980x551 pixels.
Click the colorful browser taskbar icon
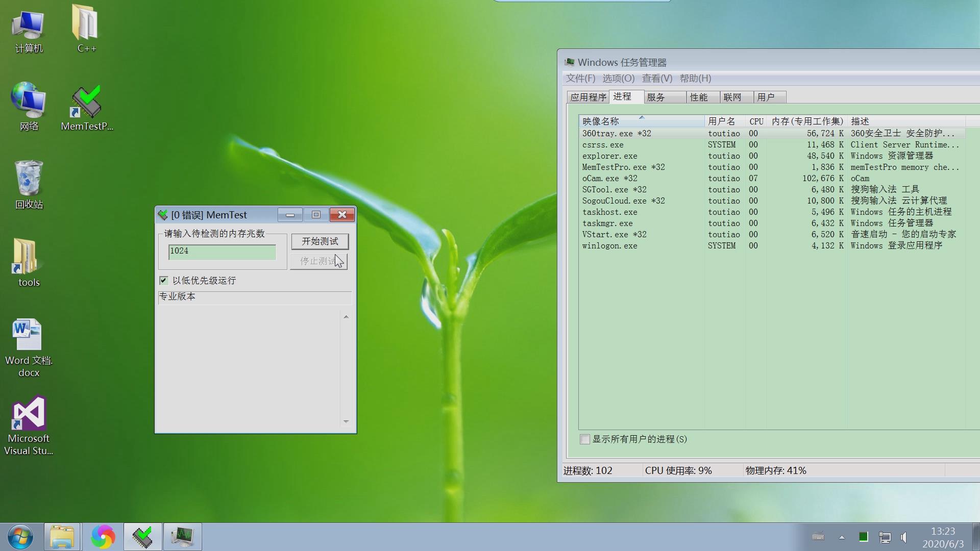tap(103, 537)
